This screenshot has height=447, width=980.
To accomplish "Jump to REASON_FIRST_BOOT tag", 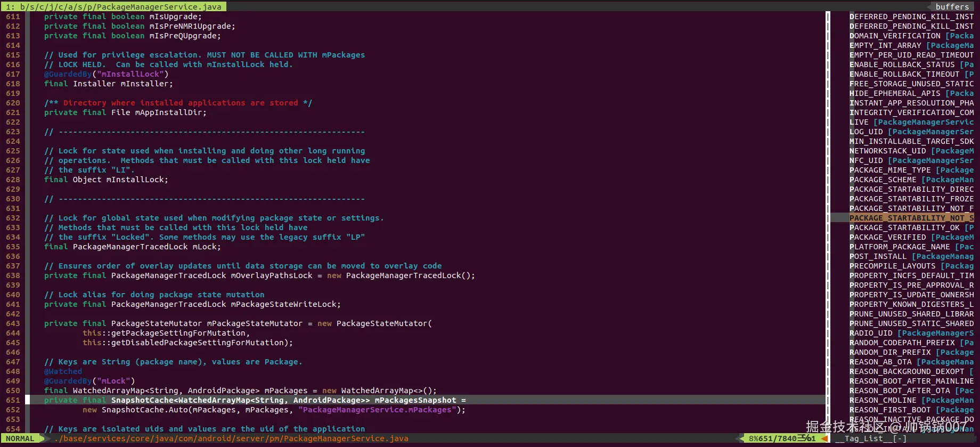I will click(x=911, y=410).
